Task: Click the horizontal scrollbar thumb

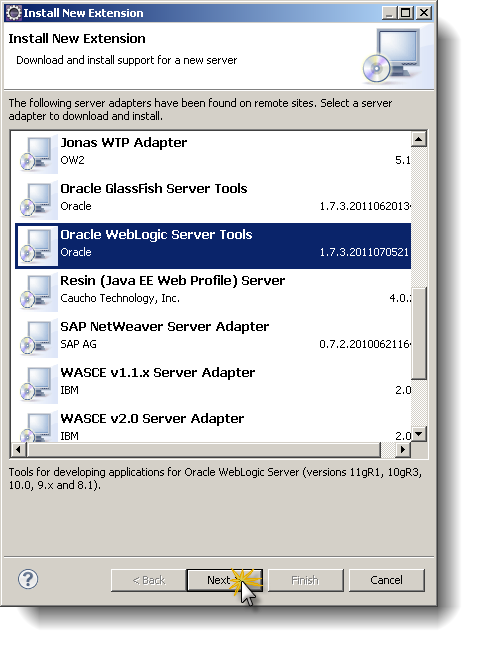Action: (x=204, y=449)
